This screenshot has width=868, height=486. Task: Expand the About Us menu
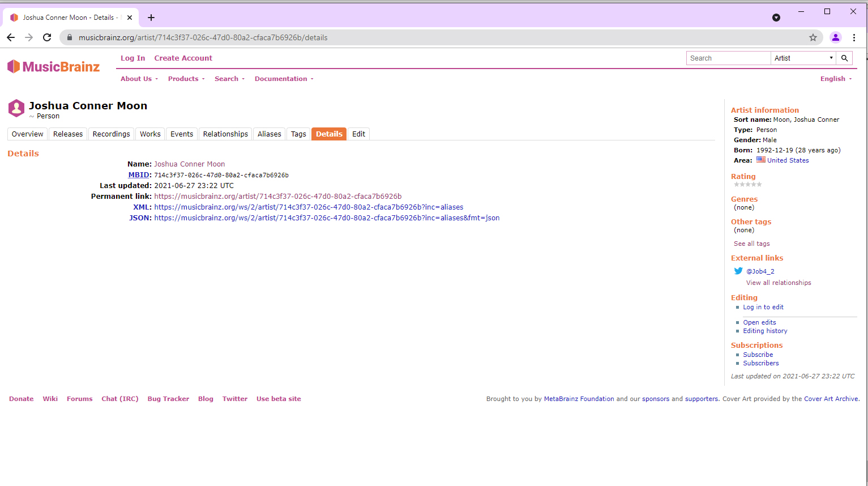pyautogui.click(x=139, y=79)
